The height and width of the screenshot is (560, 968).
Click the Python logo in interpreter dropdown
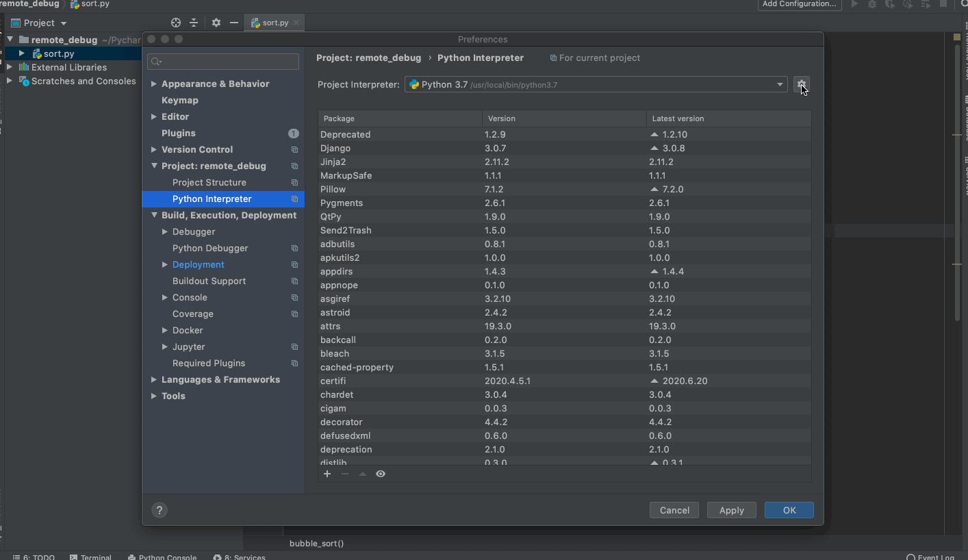click(x=414, y=85)
